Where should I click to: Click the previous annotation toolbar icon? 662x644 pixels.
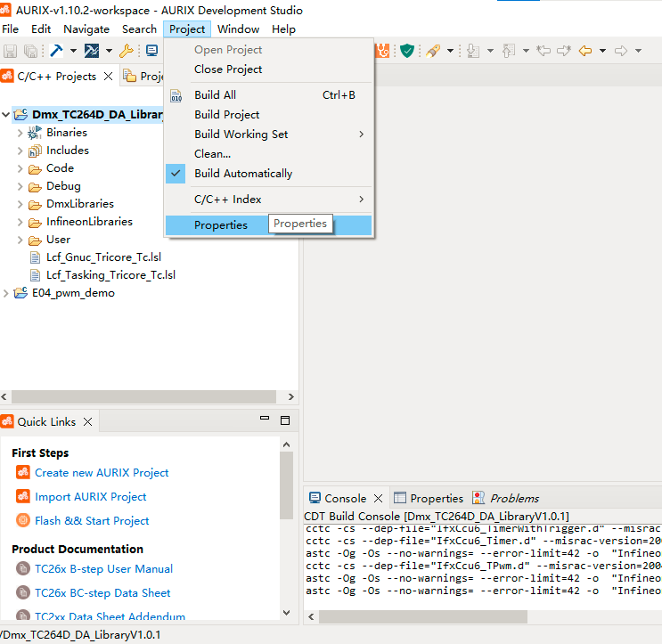coord(509,51)
